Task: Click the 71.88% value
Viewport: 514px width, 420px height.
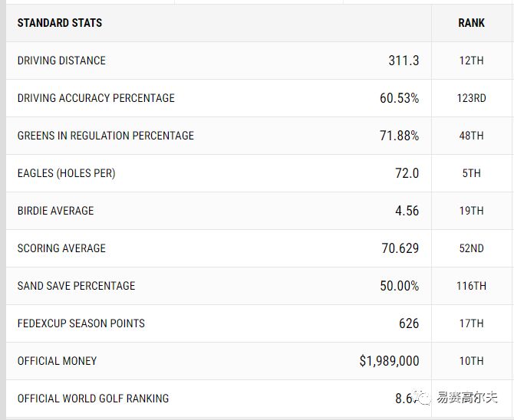Action: pyautogui.click(x=399, y=136)
